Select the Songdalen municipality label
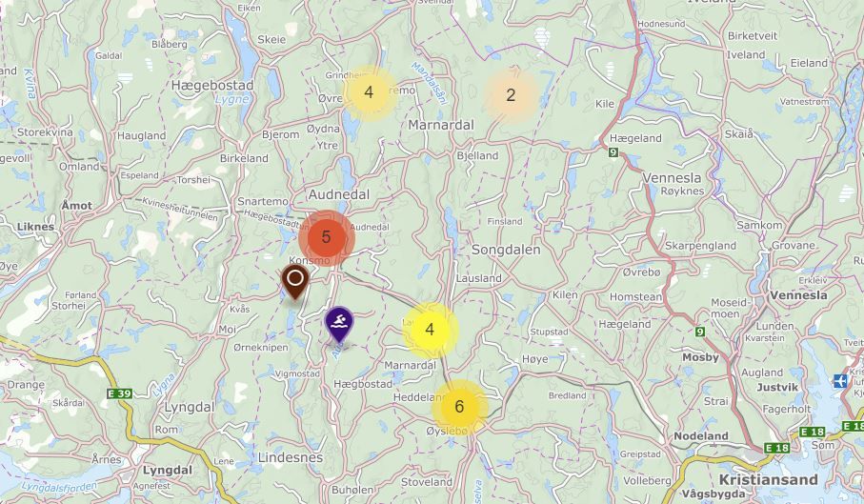The image size is (864, 504). click(506, 250)
